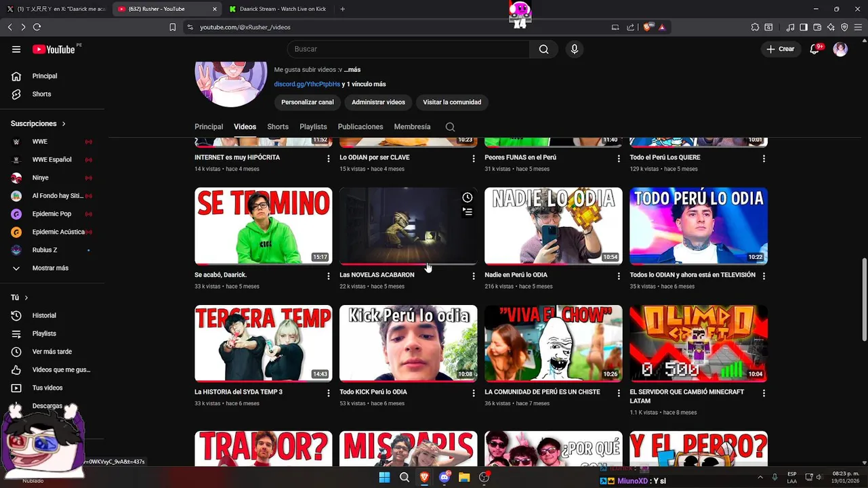Open the Windows Start menu
Image resolution: width=868 pixels, height=488 pixels.
[384, 477]
